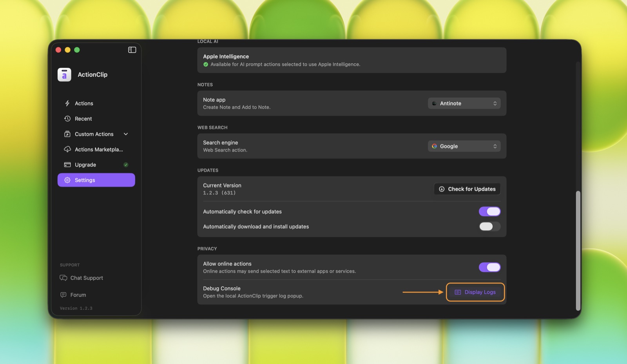Go to the Recent section
Screen dimensions: 627x364
[96, 119]
